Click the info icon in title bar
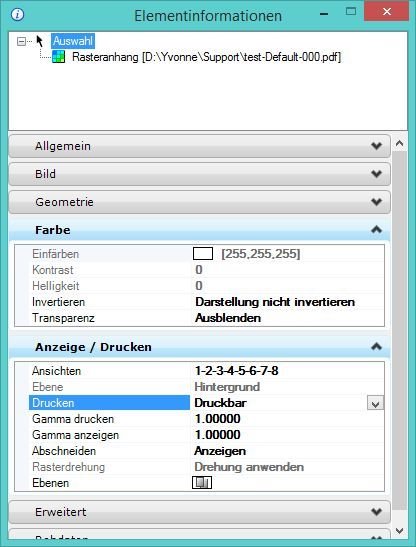The width and height of the screenshot is (416, 547). click(x=17, y=15)
